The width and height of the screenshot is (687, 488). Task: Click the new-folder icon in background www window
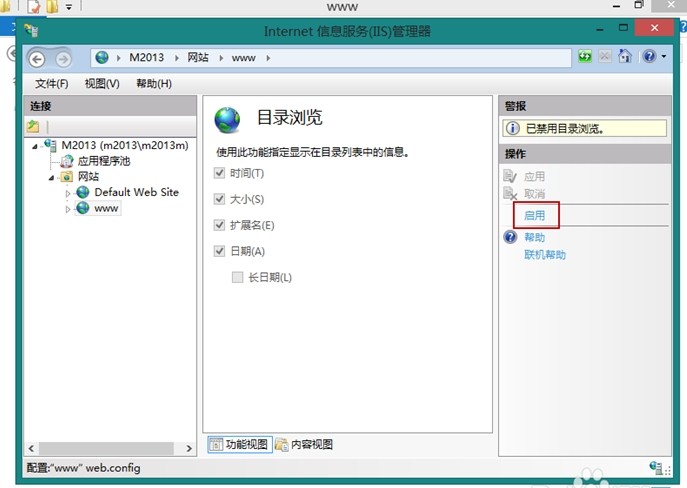tap(52, 6)
